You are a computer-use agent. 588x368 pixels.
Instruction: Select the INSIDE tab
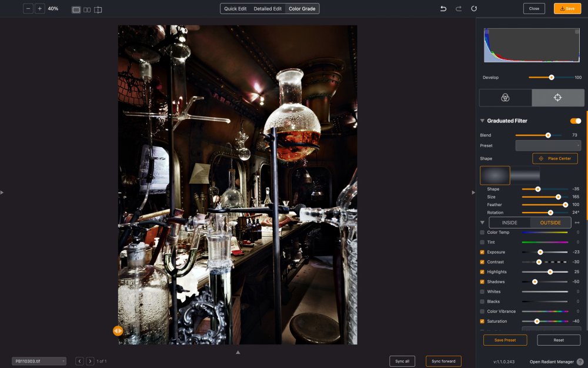pos(510,223)
